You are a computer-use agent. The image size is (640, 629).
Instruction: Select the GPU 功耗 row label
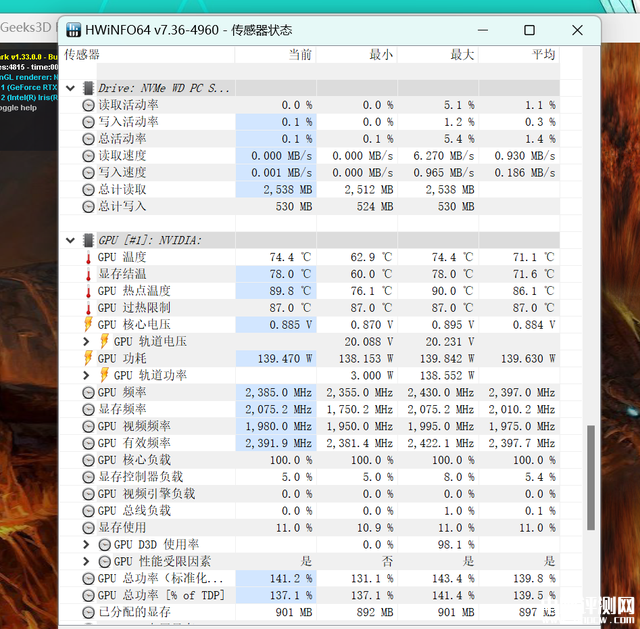pos(122,359)
